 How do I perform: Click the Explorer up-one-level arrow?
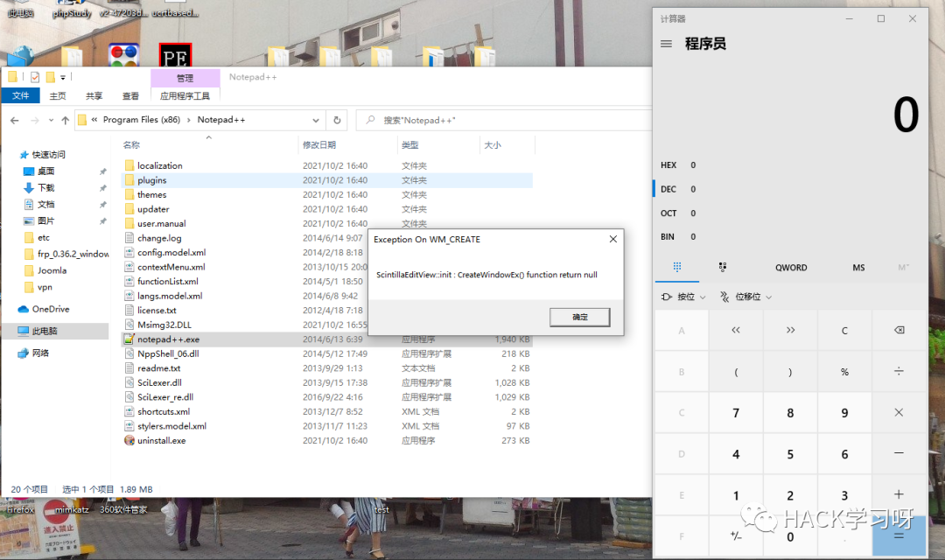click(65, 121)
